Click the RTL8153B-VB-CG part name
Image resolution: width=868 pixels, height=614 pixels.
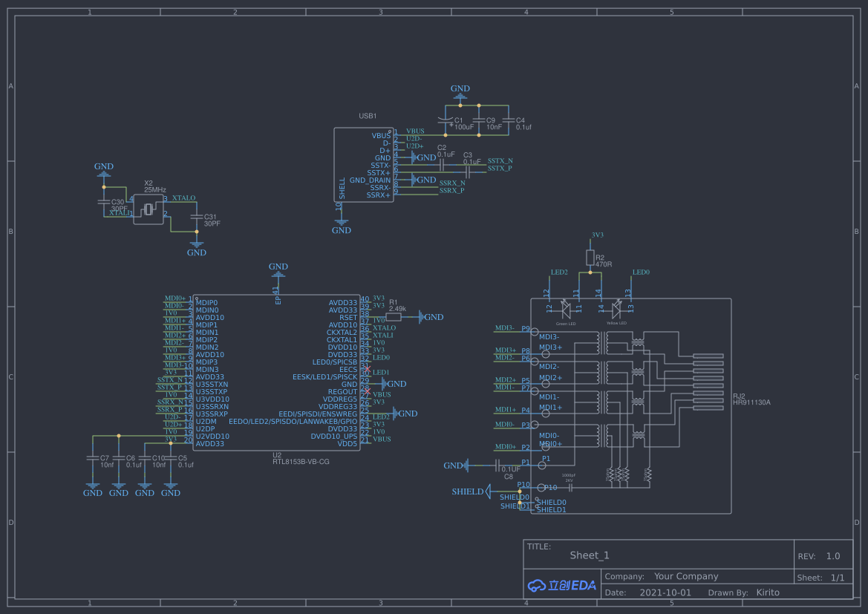coord(301,462)
